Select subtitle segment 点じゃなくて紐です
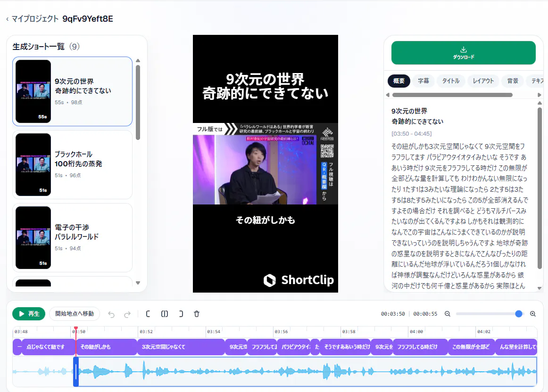The height and width of the screenshot is (392, 548). click(48, 347)
